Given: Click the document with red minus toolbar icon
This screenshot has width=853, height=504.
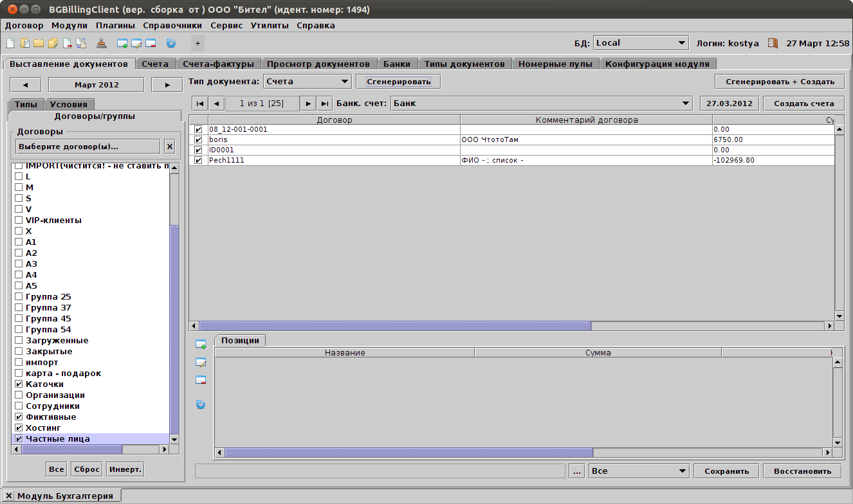Looking at the screenshot, I should (67, 44).
